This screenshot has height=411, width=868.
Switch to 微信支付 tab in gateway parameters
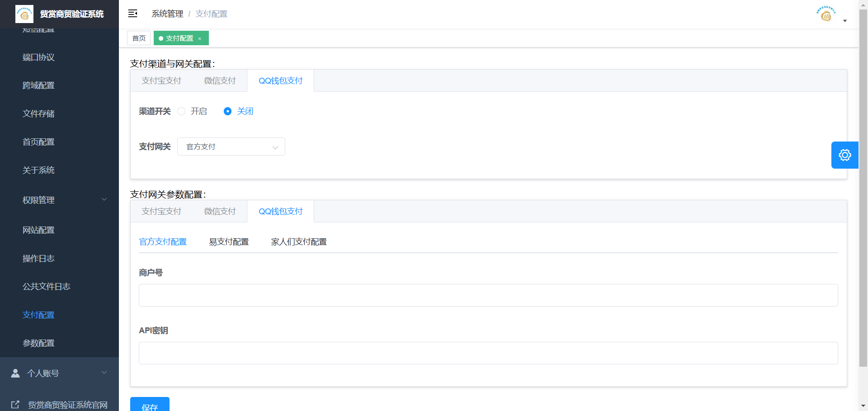tap(220, 211)
